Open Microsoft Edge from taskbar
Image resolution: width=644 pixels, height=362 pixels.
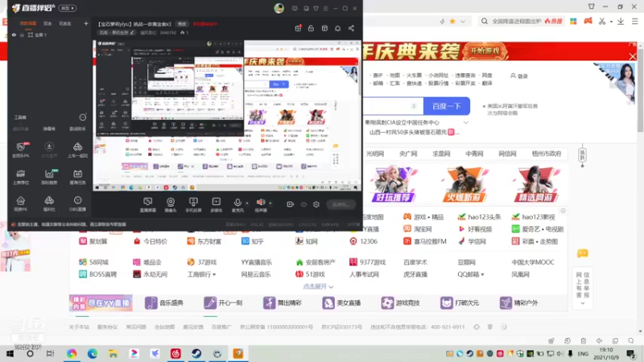[x=92, y=353]
